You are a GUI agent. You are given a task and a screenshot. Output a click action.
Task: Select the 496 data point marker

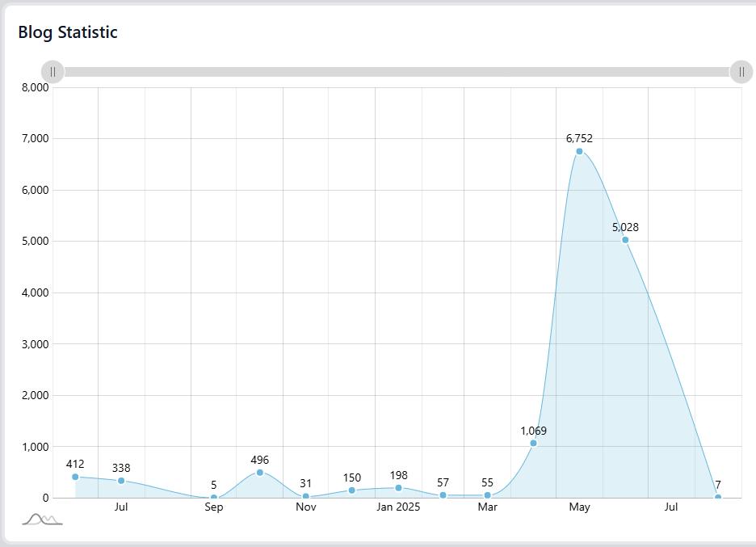point(259,473)
